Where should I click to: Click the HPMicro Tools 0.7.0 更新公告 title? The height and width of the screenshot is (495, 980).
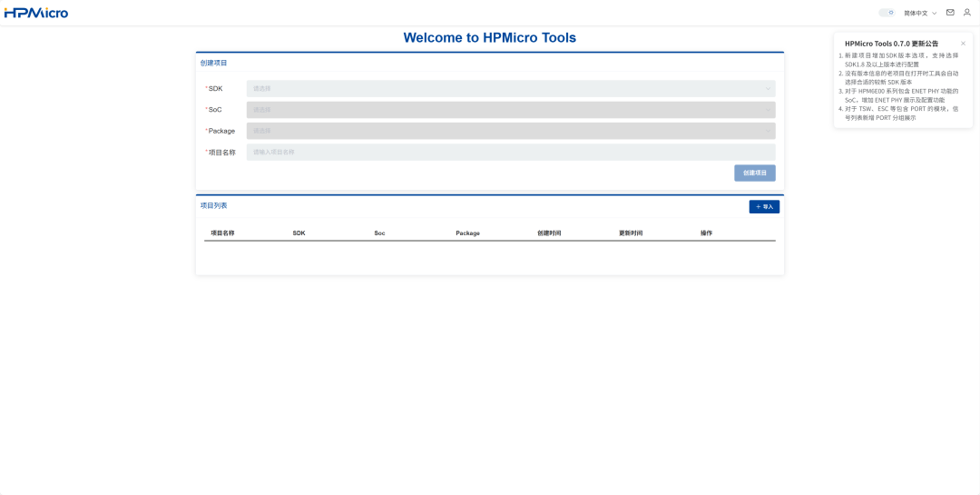pos(891,44)
